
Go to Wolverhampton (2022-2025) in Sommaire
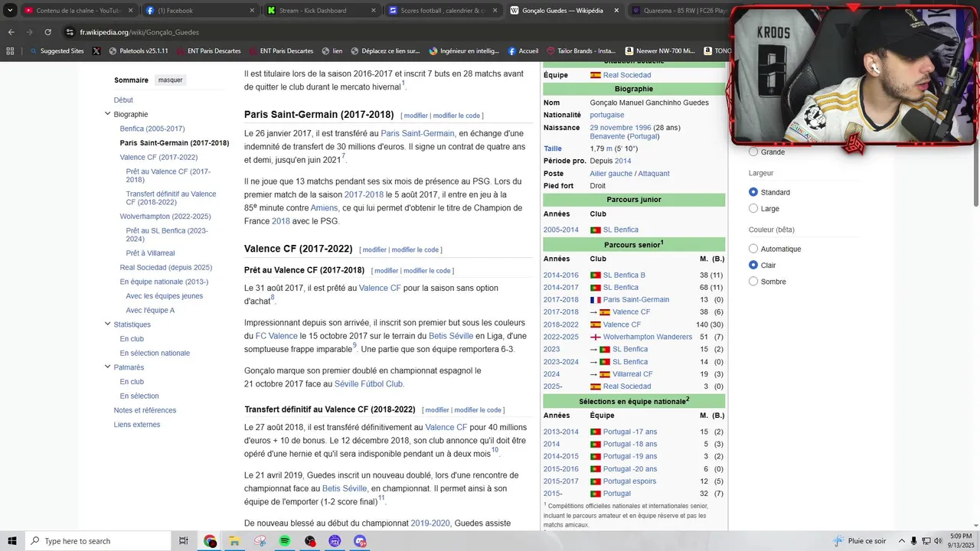165,217
